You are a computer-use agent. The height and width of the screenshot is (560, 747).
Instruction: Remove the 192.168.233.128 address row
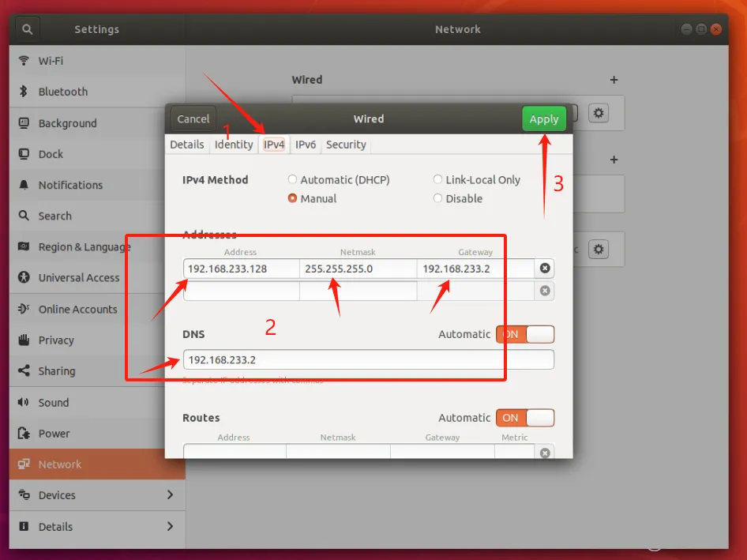(545, 269)
